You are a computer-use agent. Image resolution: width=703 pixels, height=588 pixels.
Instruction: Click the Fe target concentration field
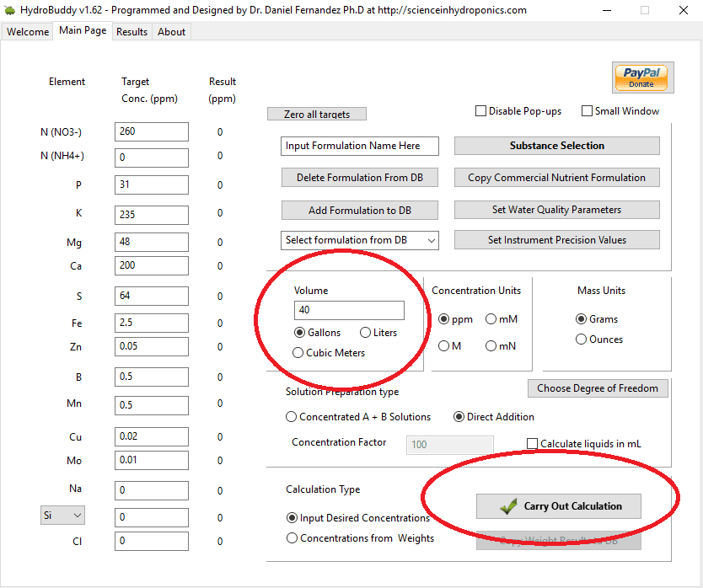(152, 323)
